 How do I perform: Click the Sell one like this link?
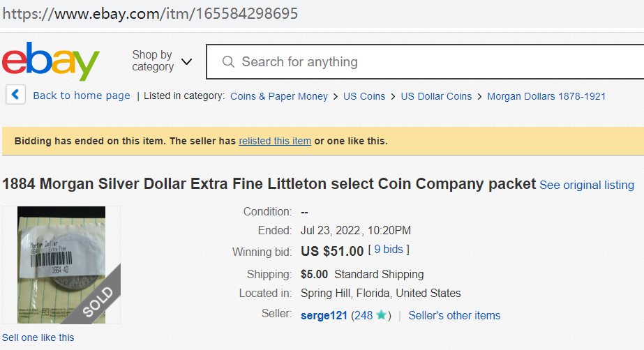(x=38, y=337)
